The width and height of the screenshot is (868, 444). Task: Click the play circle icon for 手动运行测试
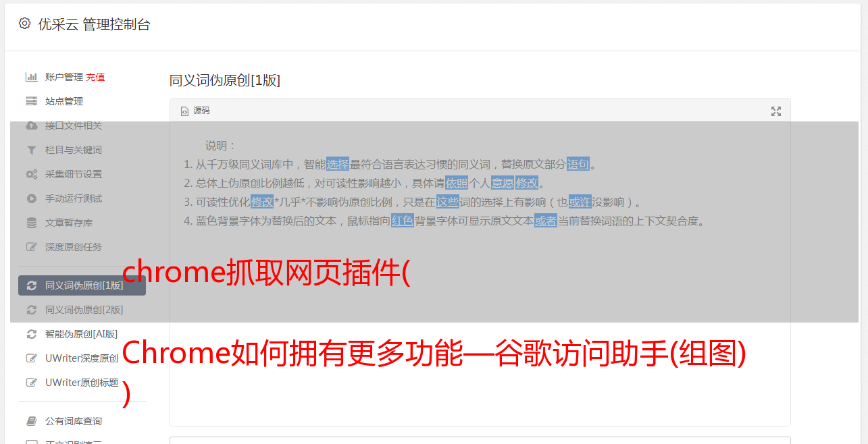click(31, 198)
